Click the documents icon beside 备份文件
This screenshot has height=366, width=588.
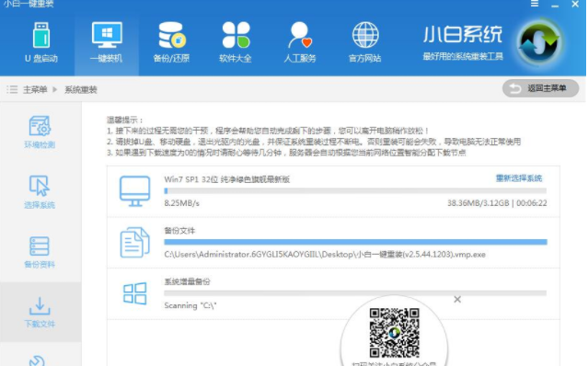click(x=135, y=243)
